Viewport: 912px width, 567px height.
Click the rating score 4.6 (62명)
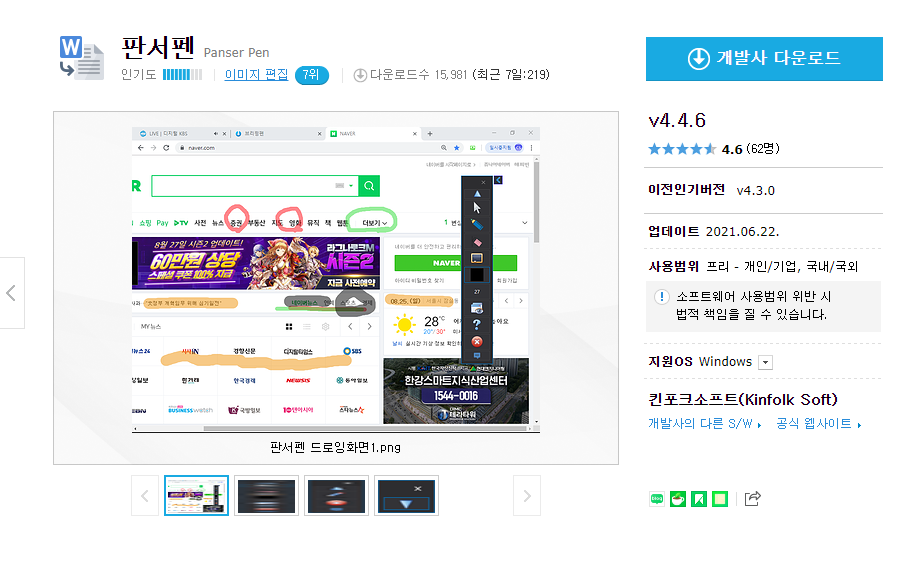(x=750, y=149)
